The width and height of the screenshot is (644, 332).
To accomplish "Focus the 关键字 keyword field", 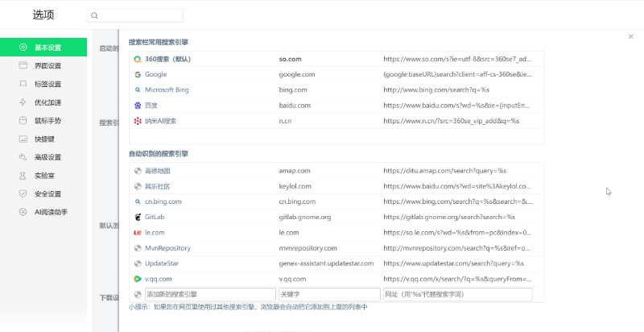I will pyautogui.click(x=329, y=295).
